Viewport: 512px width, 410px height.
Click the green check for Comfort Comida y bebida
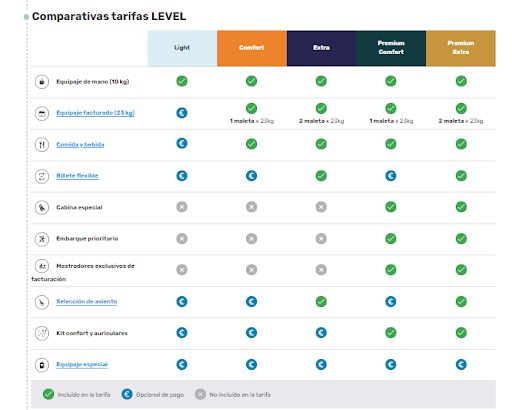(x=251, y=144)
